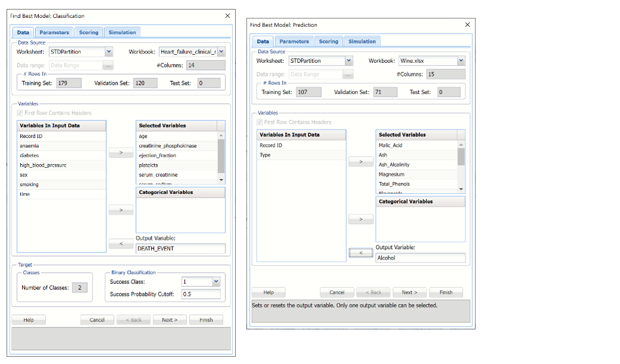Click Categorical Variables '>' arrow in Classification dialog
The height and width of the screenshot is (364, 620).
(x=121, y=210)
